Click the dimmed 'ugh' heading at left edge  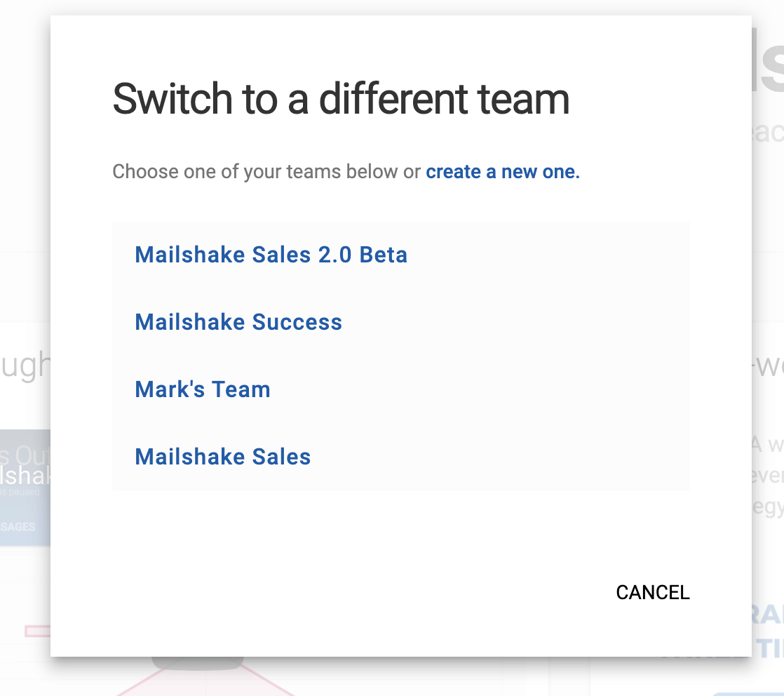pyautogui.click(x=25, y=365)
